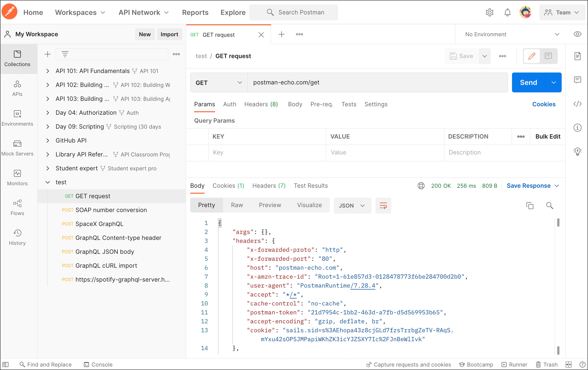The height and width of the screenshot is (370, 588).
Task: Switch to the Headers tab in request
Action: pyautogui.click(x=260, y=104)
